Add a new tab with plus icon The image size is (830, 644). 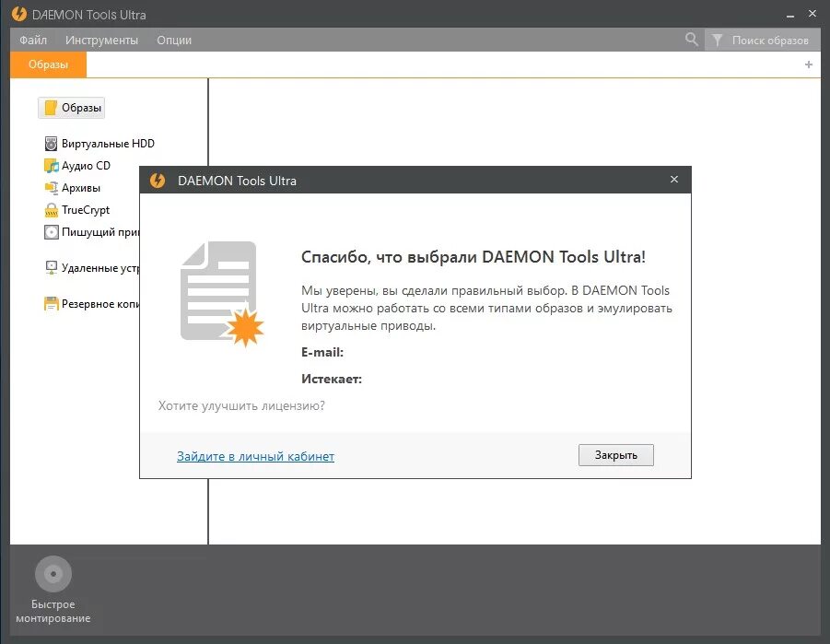[808, 64]
